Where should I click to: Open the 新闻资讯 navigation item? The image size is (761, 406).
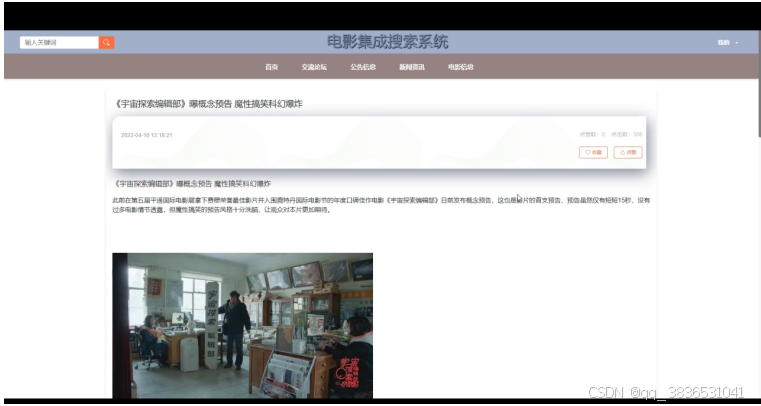coord(412,67)
